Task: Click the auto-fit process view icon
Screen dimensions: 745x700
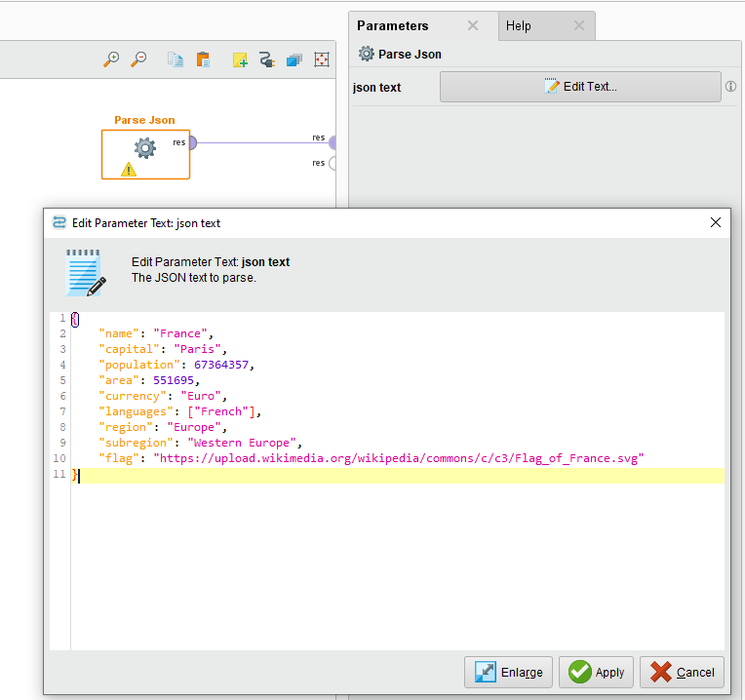Action: pos(321,60)
